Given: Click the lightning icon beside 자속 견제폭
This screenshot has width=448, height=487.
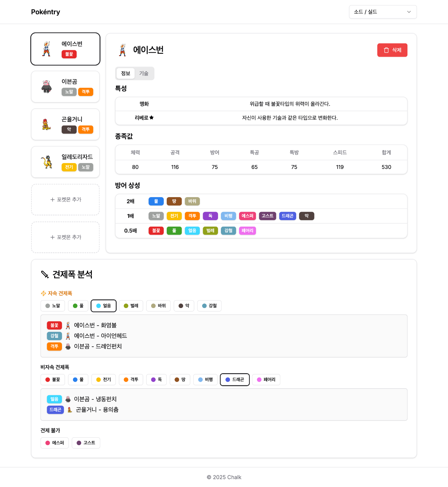Looking at the screenshot, I should pos(43,293).
